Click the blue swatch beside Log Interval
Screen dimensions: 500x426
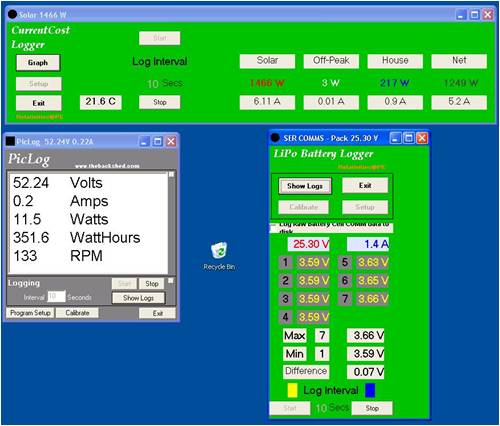coord(370,391)
